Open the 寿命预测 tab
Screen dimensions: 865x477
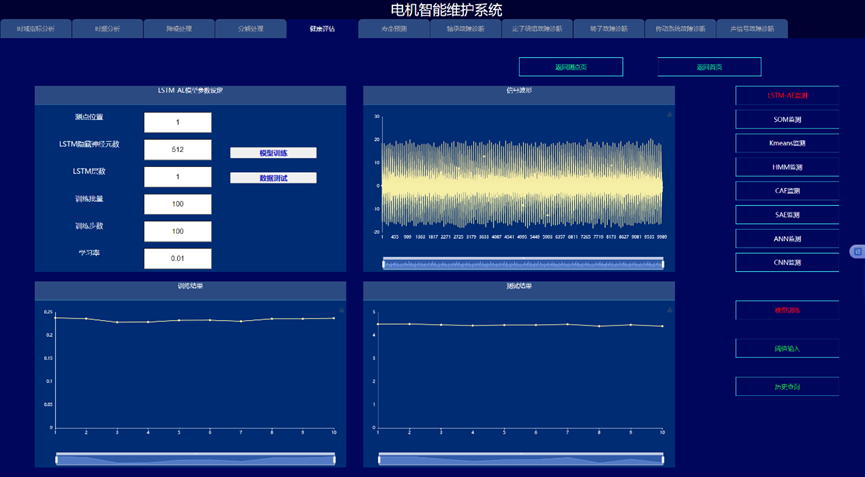(x=393, y=29)
